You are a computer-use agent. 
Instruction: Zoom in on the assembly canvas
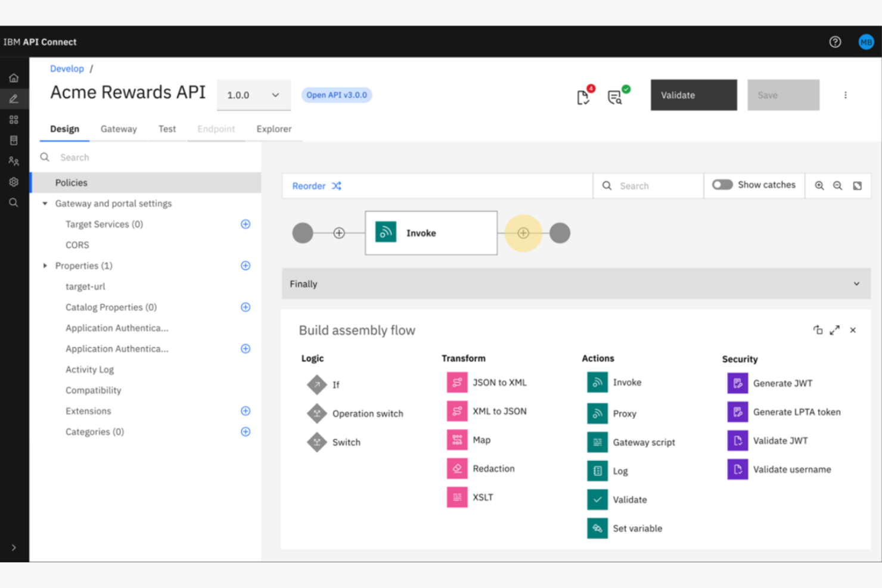tap(819, 186)
